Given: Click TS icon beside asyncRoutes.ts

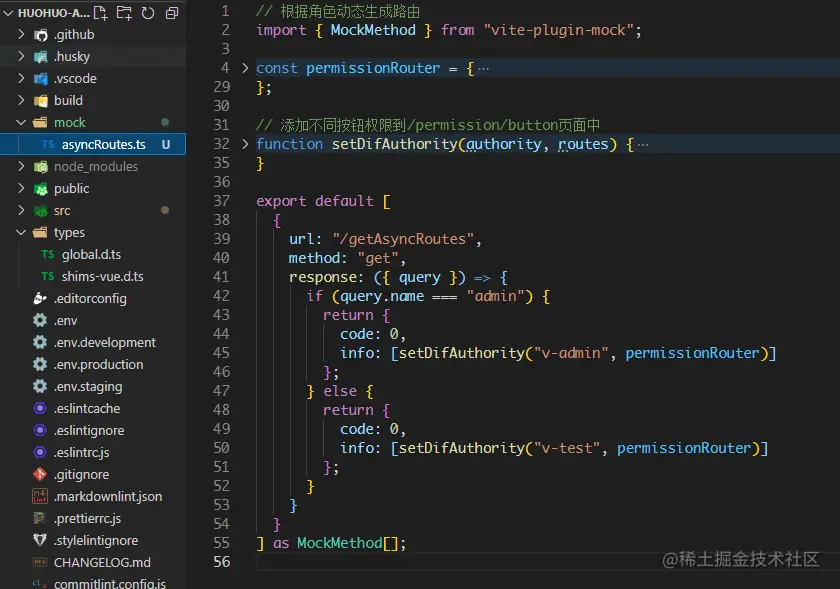Looking at the screenshot, I should pos(48,145).
